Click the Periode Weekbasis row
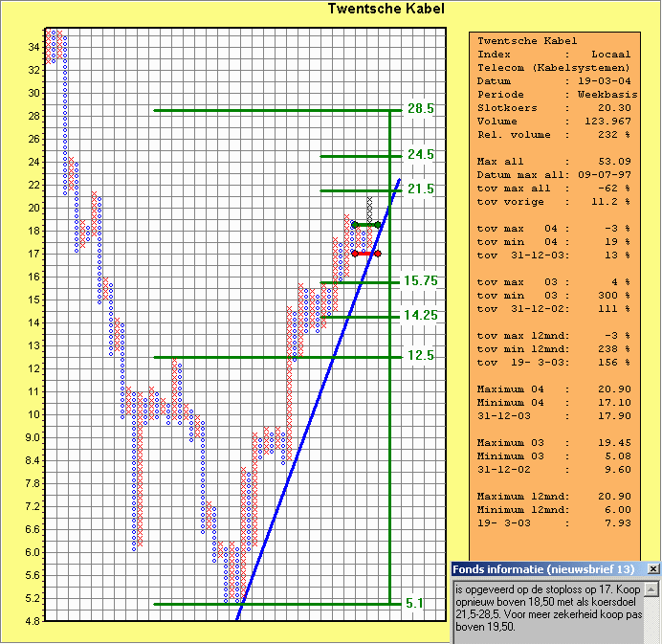This screenshot has height=644, width=662. pyautogui.click(x=554, y=95)
